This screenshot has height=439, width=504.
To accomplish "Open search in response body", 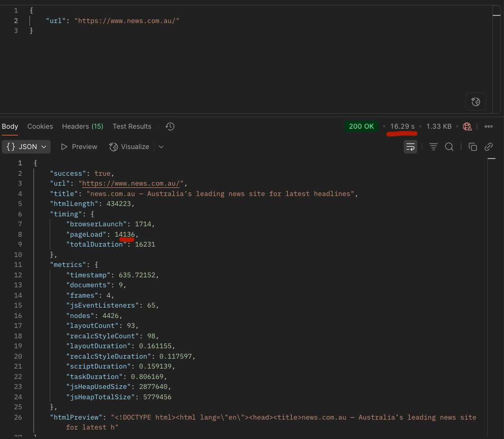I will (449, 147).
